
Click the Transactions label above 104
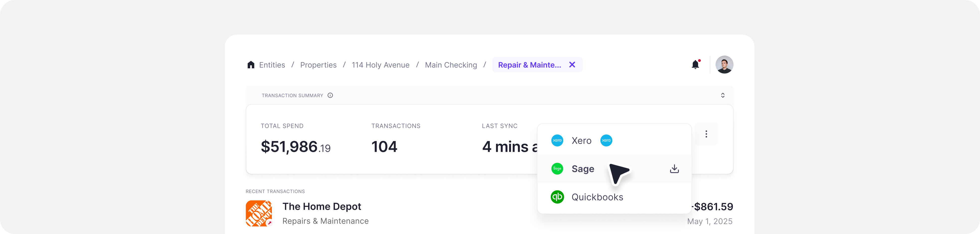(396, 126)
